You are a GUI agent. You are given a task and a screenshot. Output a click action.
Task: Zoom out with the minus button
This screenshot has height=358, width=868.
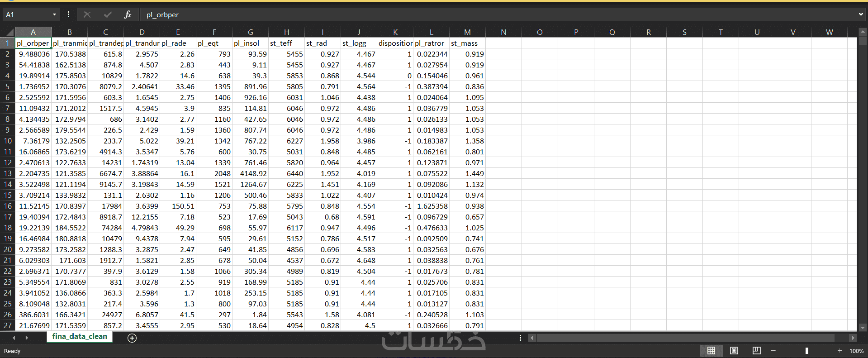[773, 351]
